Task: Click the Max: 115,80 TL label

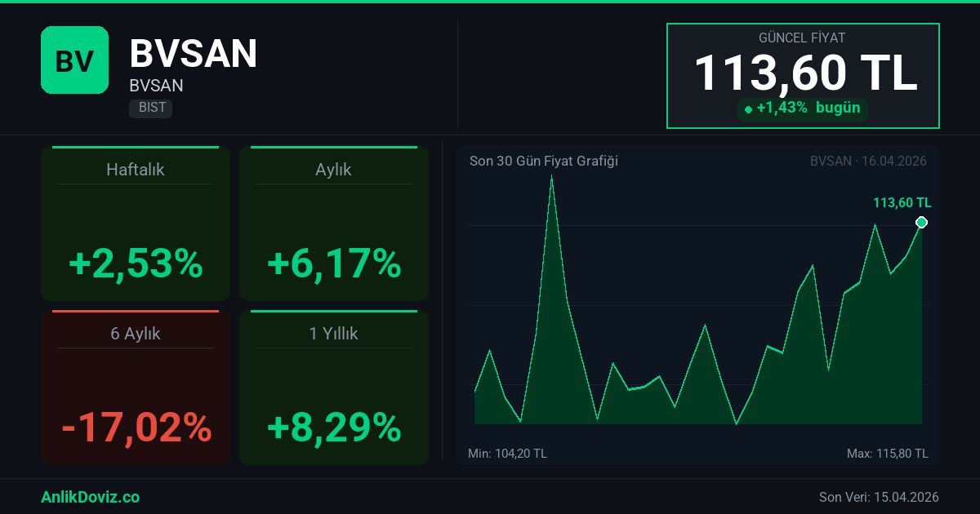Action: [888, 453]
